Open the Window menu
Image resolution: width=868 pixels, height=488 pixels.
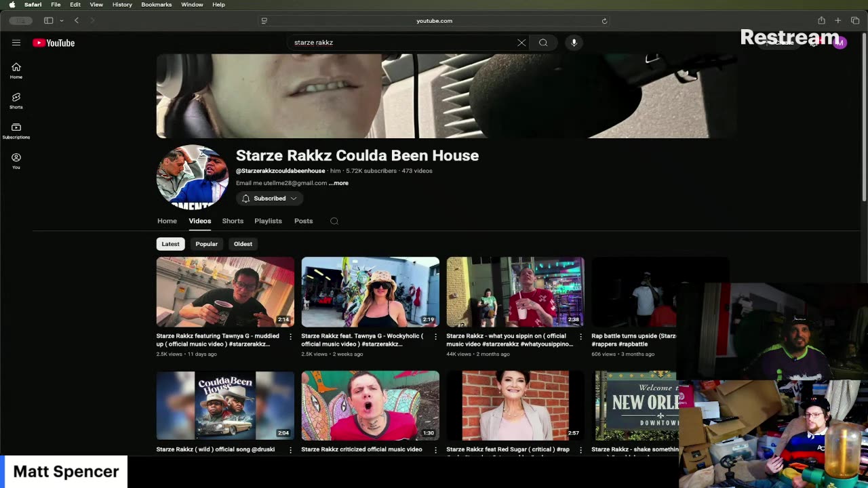(x=192, y=5)
